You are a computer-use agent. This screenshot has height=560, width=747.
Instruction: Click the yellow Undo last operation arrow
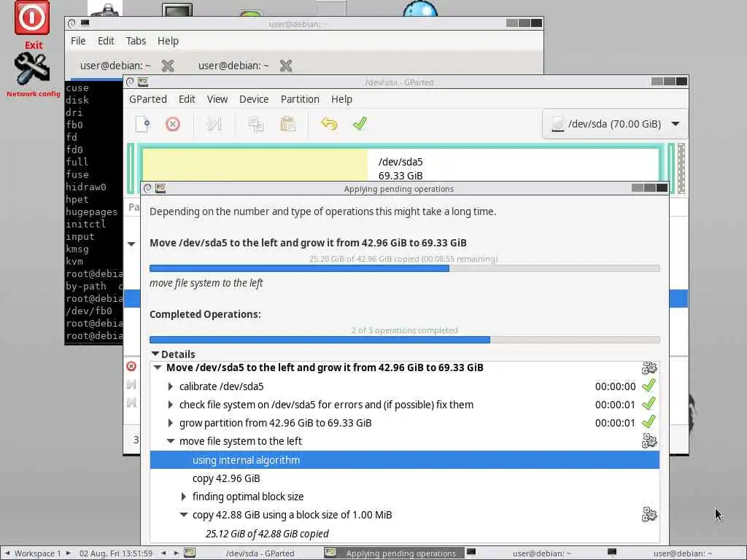coord(329,124)
